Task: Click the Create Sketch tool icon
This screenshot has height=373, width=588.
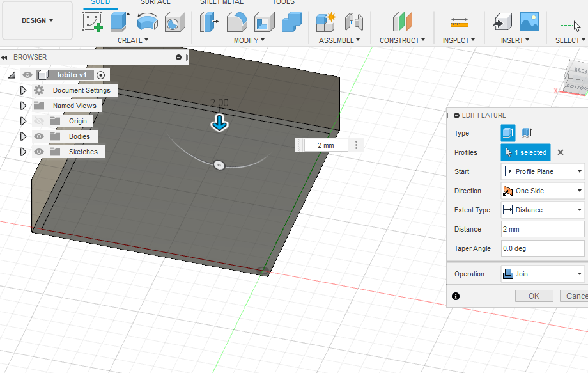Action: (x=93, y=22)
